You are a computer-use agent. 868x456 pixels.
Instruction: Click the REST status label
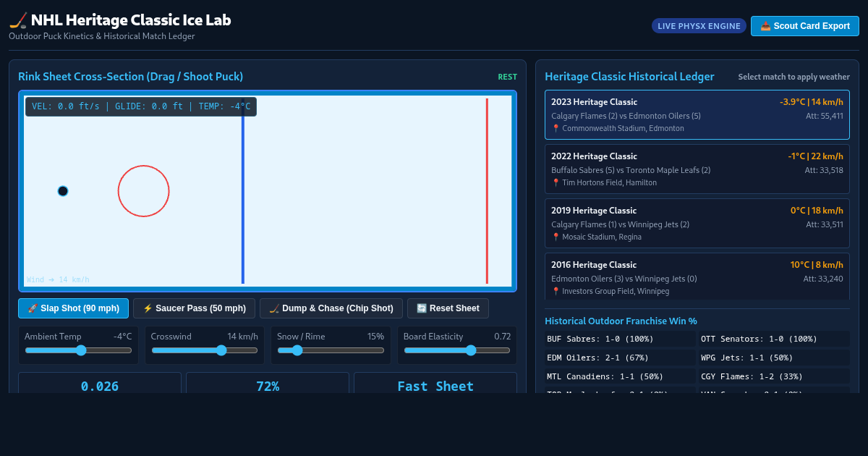pos(508,77)
